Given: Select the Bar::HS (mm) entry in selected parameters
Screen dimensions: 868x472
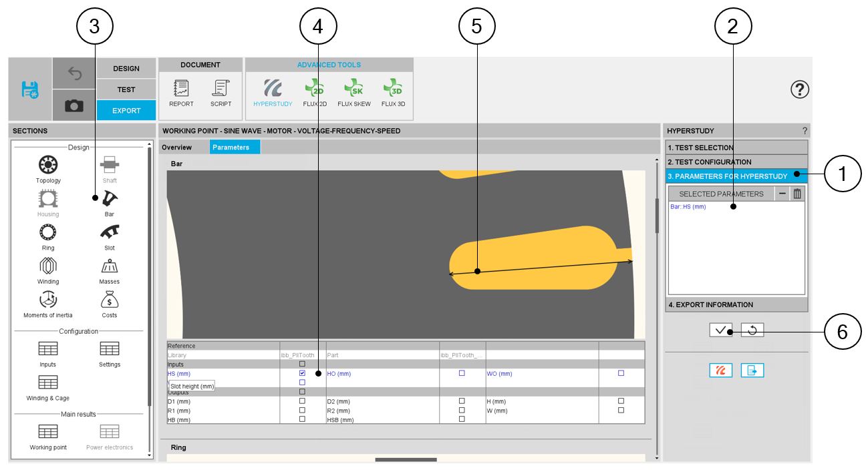Looking at the screenshot, I should (688, 207).
